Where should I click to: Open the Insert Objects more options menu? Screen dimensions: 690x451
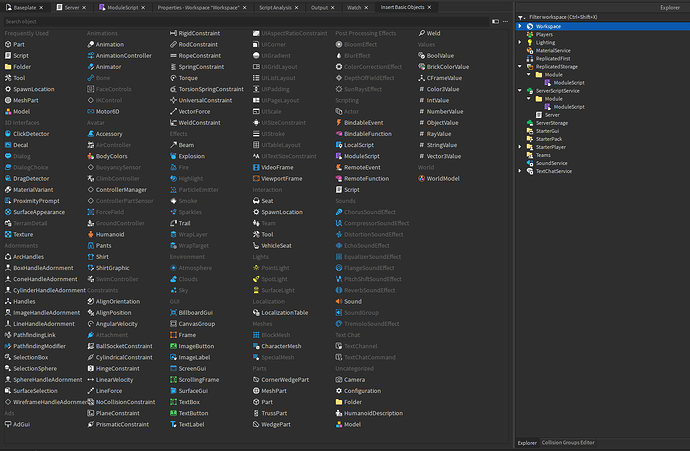coord(505,21)
